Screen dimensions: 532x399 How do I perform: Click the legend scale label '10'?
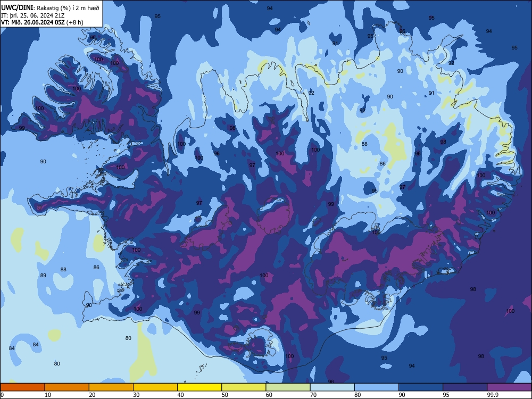pos(48,395)
